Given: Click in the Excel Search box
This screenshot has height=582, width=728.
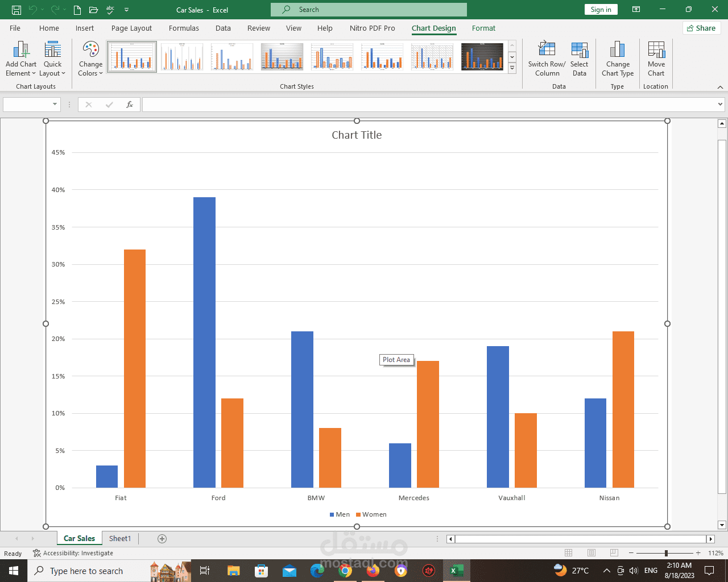Looking at the screenshot, I should tap(369, 10).
